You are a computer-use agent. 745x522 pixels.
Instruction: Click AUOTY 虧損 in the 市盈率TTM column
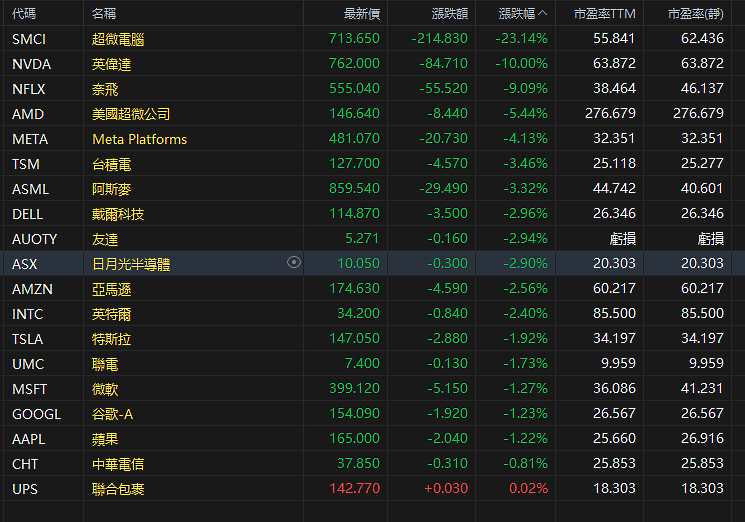[622, 238]
